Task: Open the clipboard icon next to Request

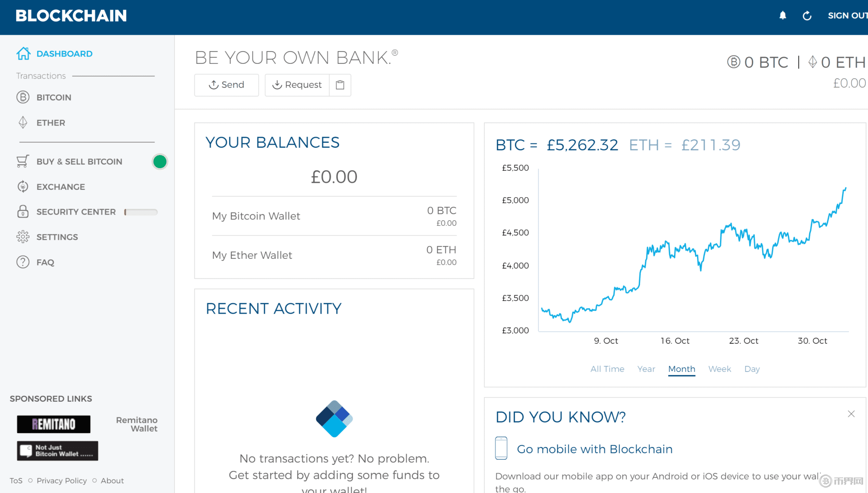Action: tap(340, 85)
